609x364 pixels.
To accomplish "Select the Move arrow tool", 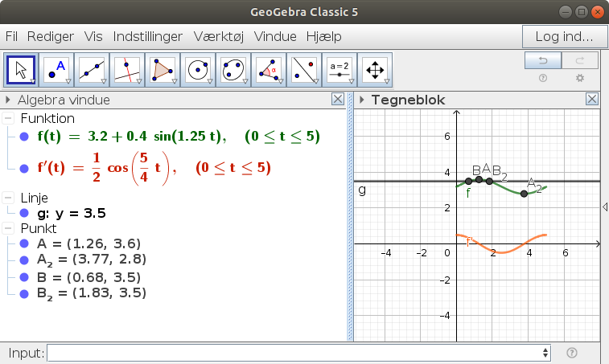I will pyautogui.click(x=21, y=70).
